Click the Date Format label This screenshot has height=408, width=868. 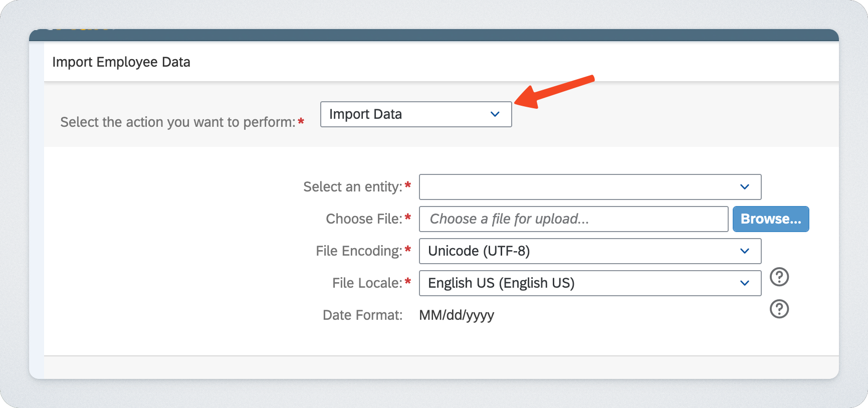pyautogui.click(x=362, y=315)
